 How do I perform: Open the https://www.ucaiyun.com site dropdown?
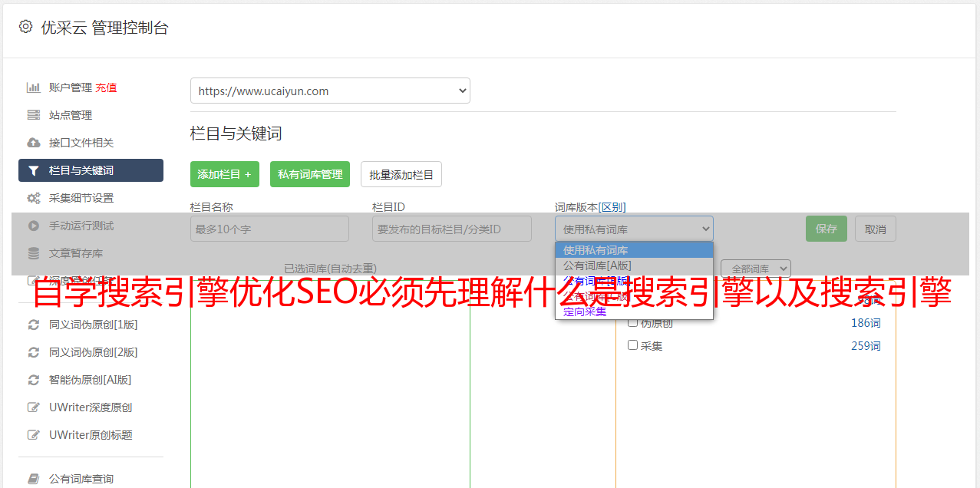tap(330, 91)
